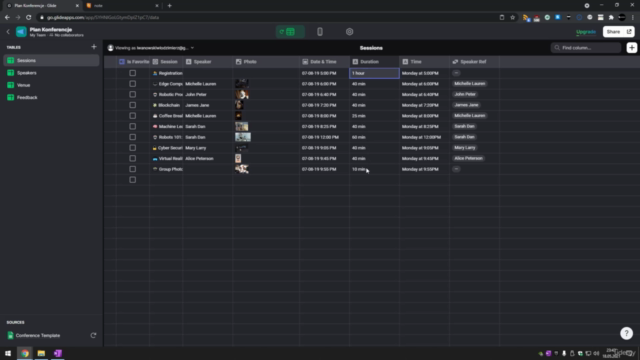Click the browser address bar
The height and width of the screenshot is (360, 640).
coord(267,18)
